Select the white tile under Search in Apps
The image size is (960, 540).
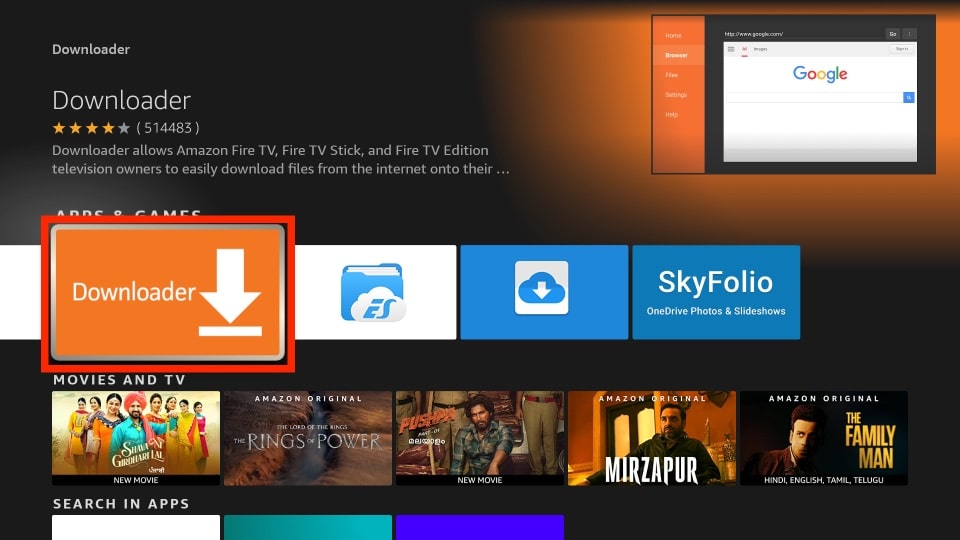136,528
